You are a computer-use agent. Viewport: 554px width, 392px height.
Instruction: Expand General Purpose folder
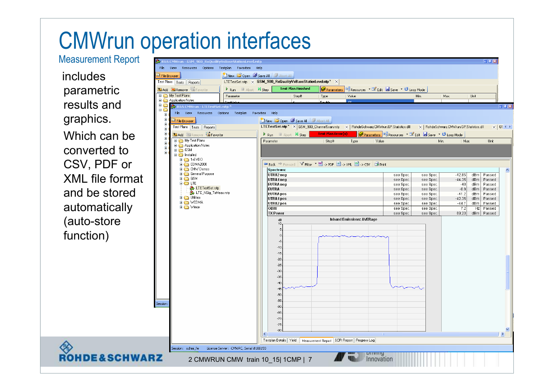click(181, 174)
